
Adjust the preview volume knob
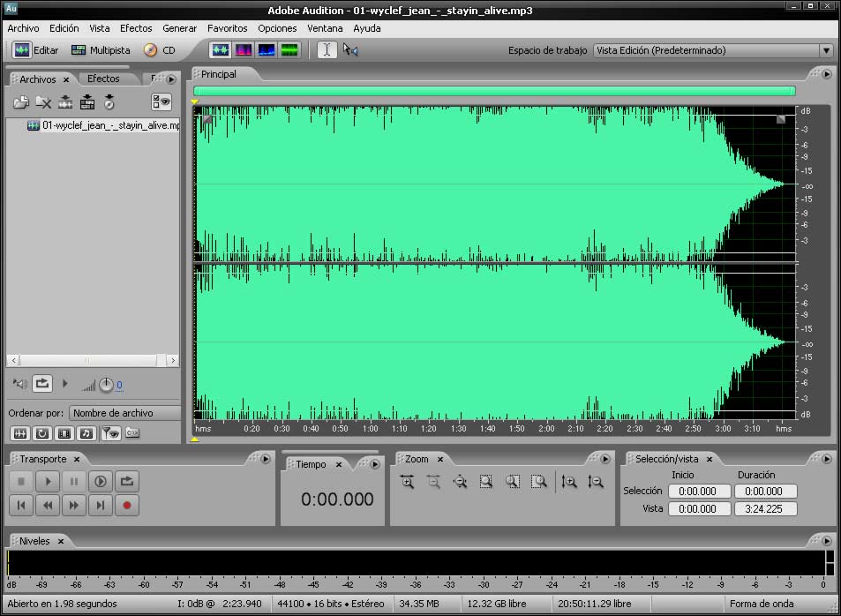[106, 384]
